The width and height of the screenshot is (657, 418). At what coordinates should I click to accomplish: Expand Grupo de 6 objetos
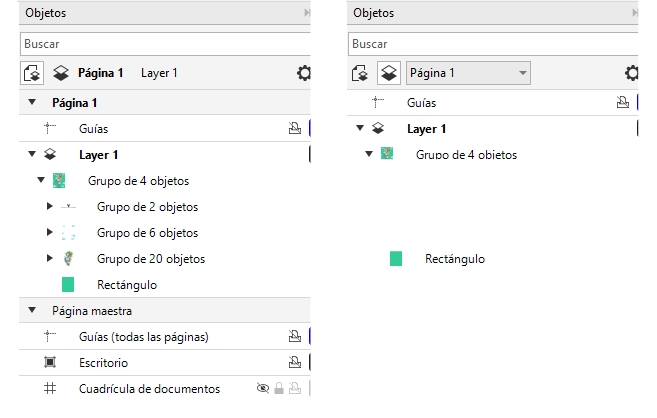[x=49, y=233]
